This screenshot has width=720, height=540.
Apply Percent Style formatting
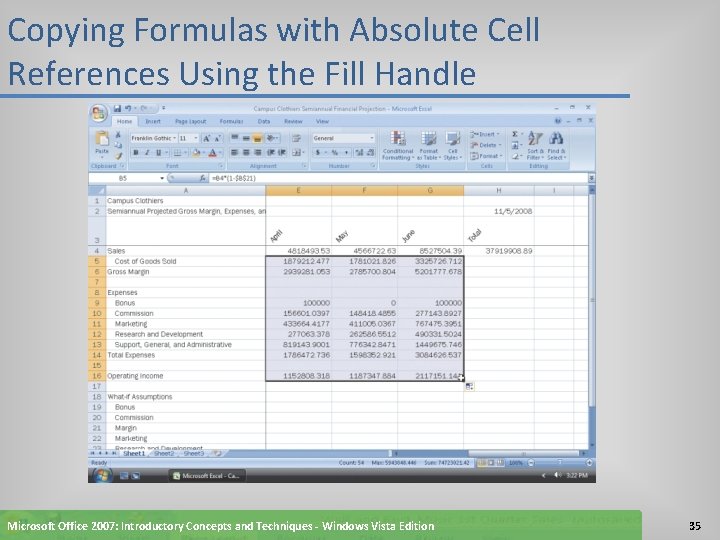click(334, 152)
